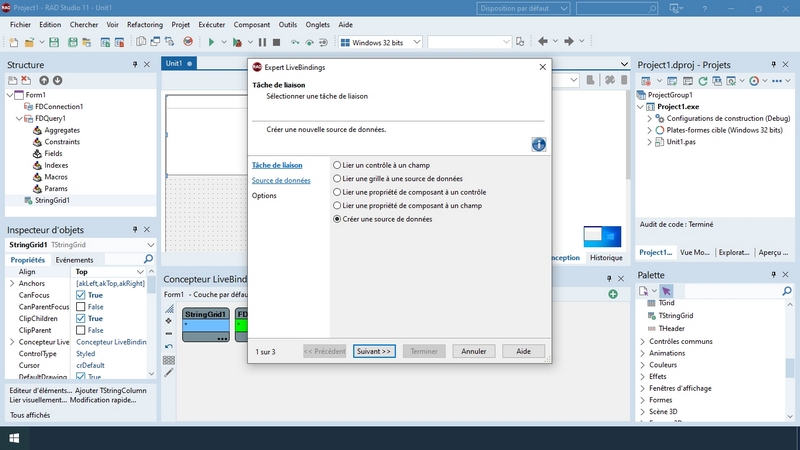The image size is (800, 450).
Task: Click the green Run button in toolbar
Action: 211,42
